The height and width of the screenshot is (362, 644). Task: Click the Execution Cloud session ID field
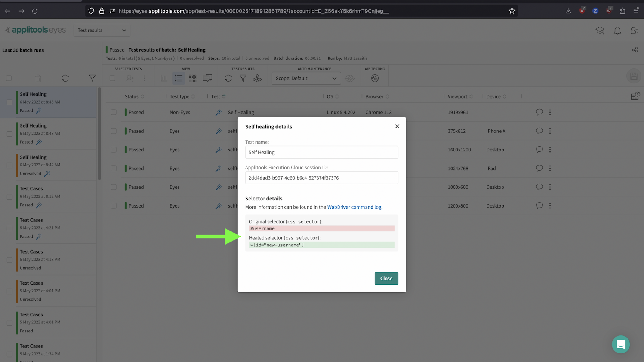click(x=321, y=178)
